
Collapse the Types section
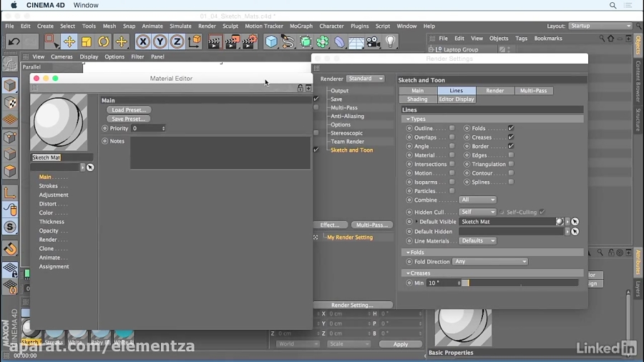click(409, 119)
